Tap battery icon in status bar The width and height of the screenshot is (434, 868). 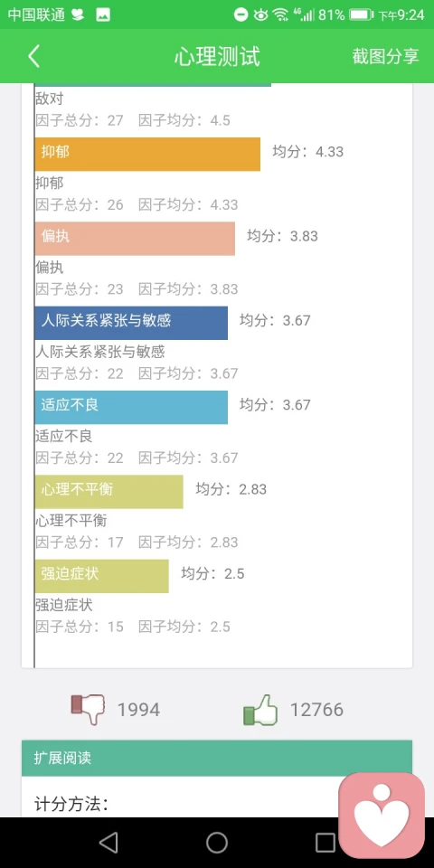[361, 15]
